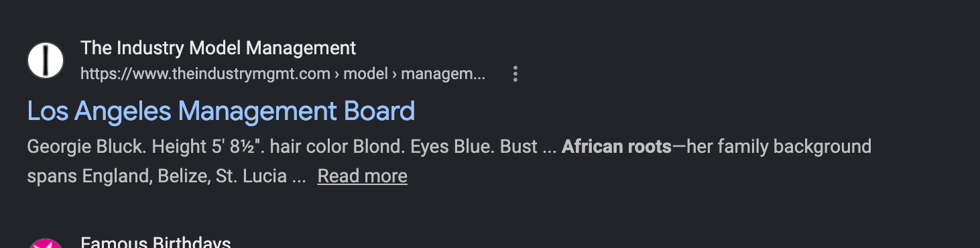This screenshot has height=248, width=980.
Task: Click the bold 'African roots' text
Action: pos(617,146)
